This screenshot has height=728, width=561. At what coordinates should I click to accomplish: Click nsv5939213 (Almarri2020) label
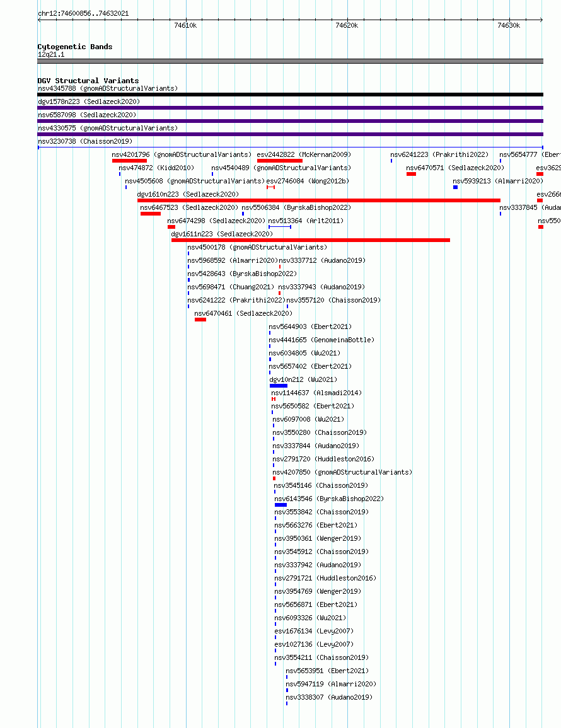point(498,181)
